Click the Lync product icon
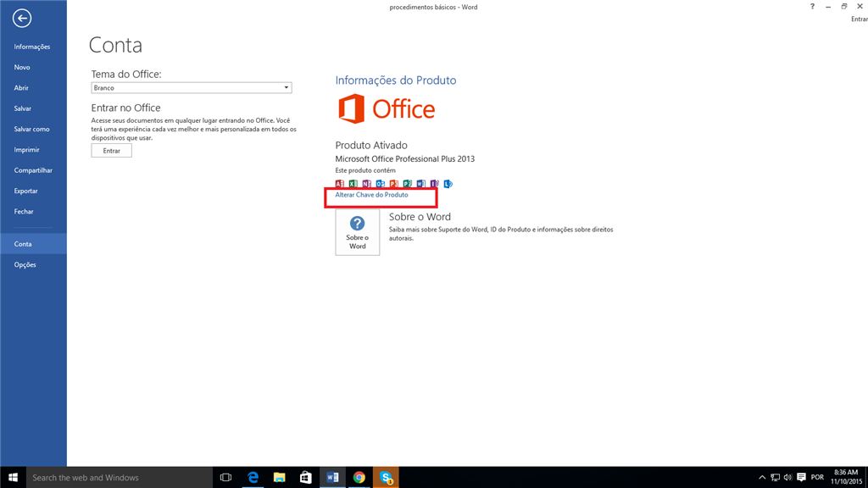 (448, 184)
